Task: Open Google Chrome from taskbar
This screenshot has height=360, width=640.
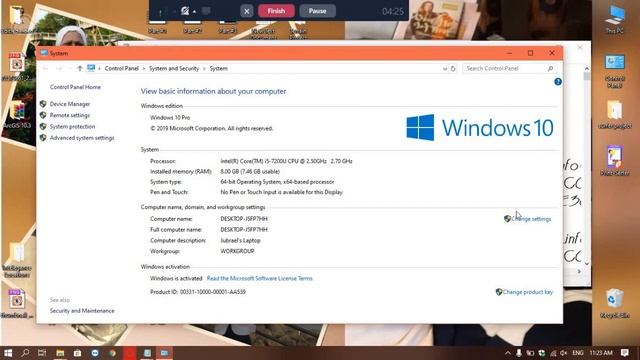Action: pos(112,353)
